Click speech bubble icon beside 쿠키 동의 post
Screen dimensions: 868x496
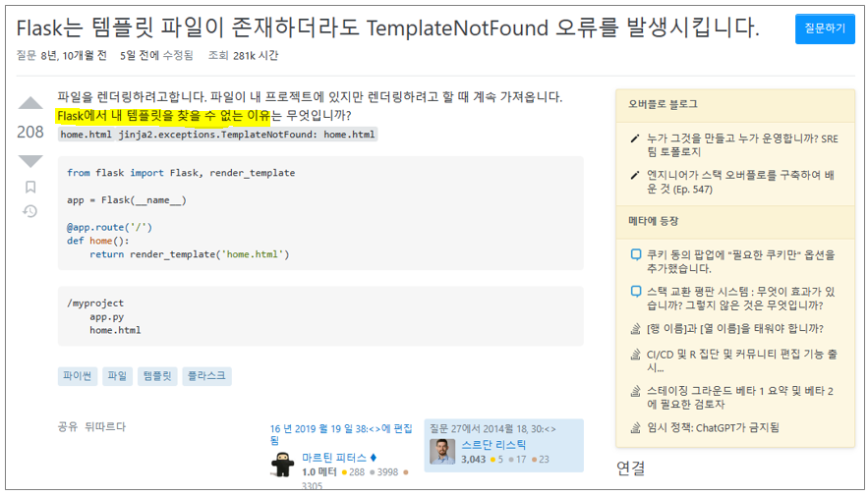[x=636, y=254]
